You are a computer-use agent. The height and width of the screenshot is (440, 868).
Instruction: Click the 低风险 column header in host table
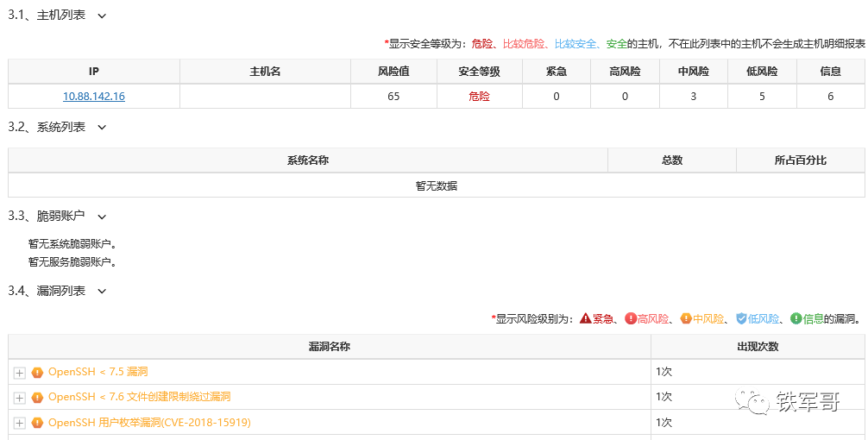tap(762, 72)
